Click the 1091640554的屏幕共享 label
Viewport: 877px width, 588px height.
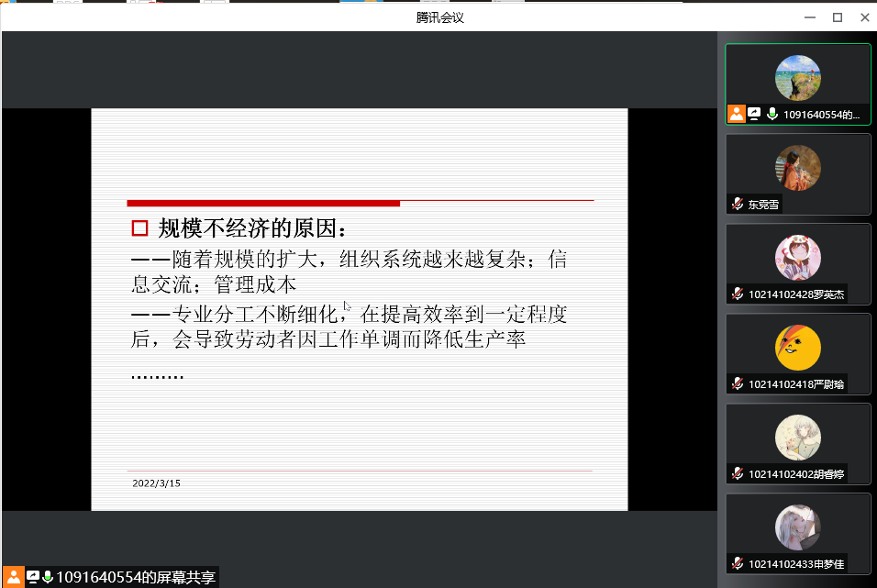pyautogui.click(x=136, y=577)
